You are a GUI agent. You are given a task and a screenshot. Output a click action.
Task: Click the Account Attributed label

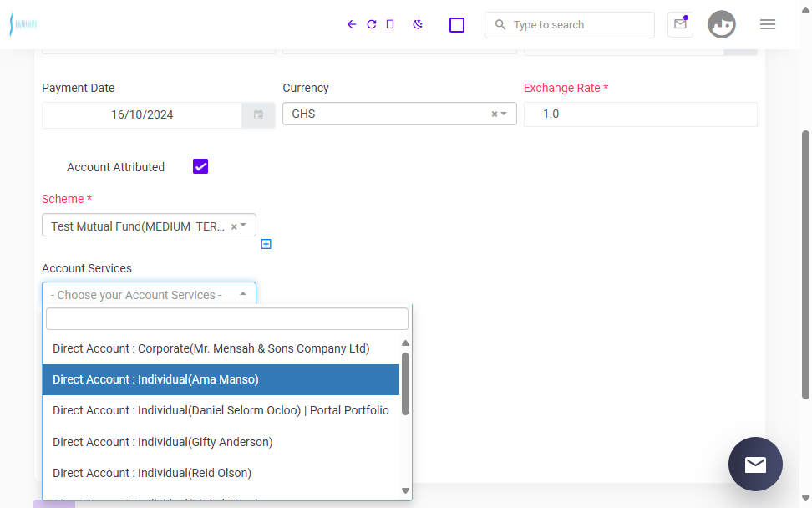pyautogui.click(x=115, y=167)
